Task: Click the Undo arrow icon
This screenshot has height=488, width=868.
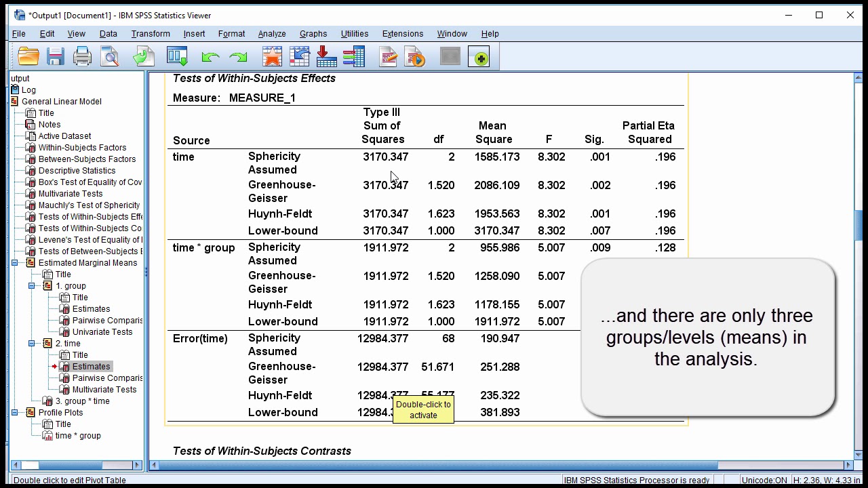Action: pos(210,58)
